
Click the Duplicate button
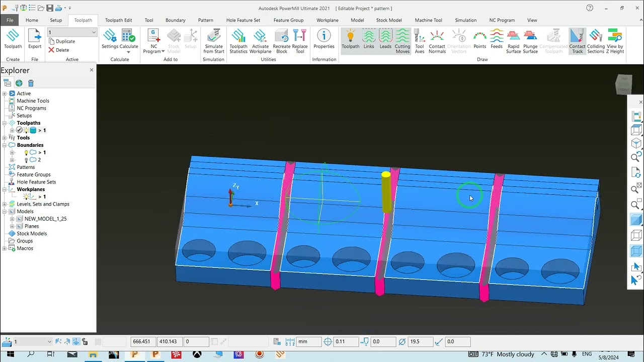point(61,41)
